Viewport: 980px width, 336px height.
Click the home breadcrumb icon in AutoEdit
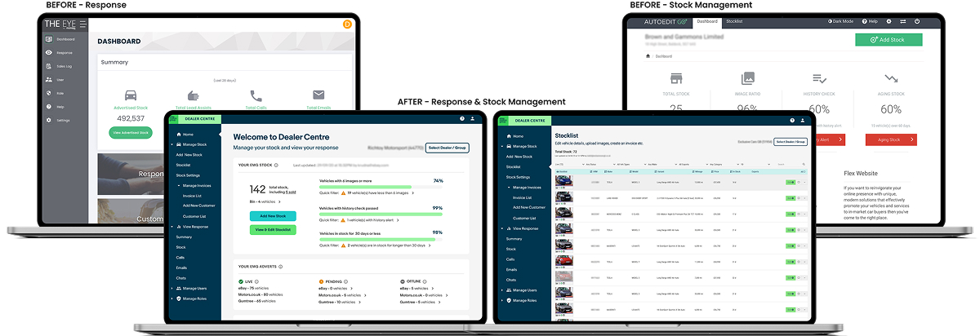pos(648,56)
